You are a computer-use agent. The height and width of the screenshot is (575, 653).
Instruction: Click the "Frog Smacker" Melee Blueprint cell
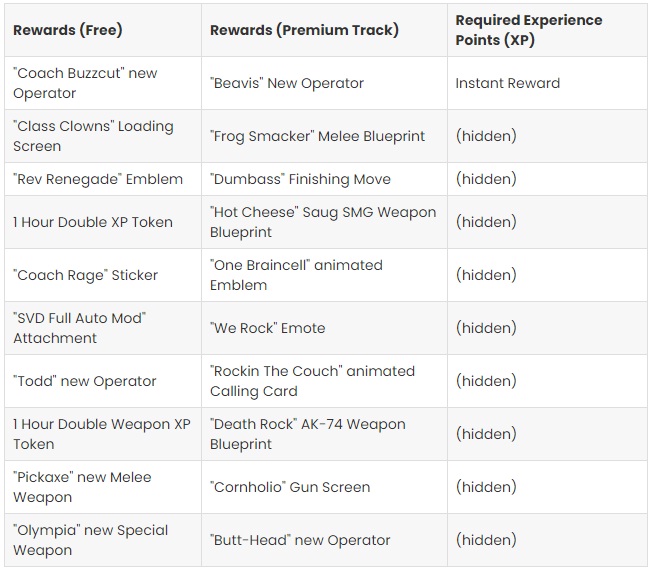coord(324,136)
